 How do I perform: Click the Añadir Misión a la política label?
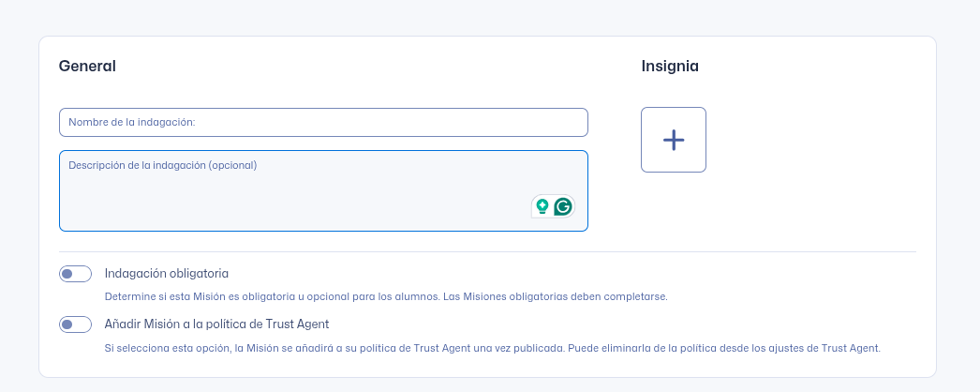pos(216,324)
